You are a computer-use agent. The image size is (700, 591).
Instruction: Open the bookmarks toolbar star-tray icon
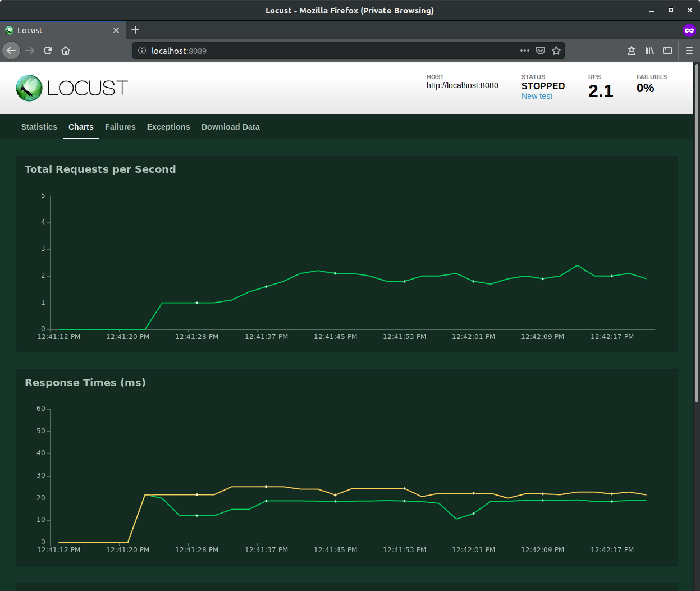point(632,51)
